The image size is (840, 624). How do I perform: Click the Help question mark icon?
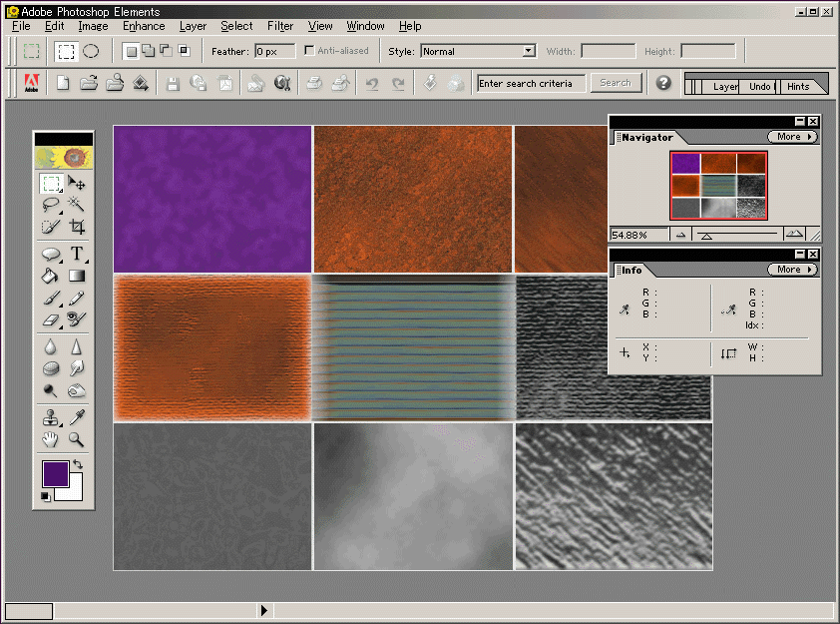click(663, 84)
